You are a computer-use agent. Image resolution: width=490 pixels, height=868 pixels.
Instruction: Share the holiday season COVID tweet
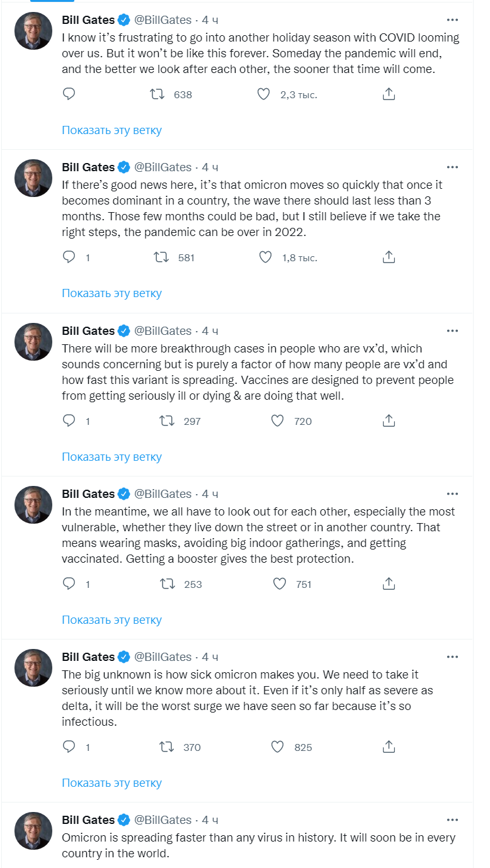pyautogui.click(x=389, y=94)
